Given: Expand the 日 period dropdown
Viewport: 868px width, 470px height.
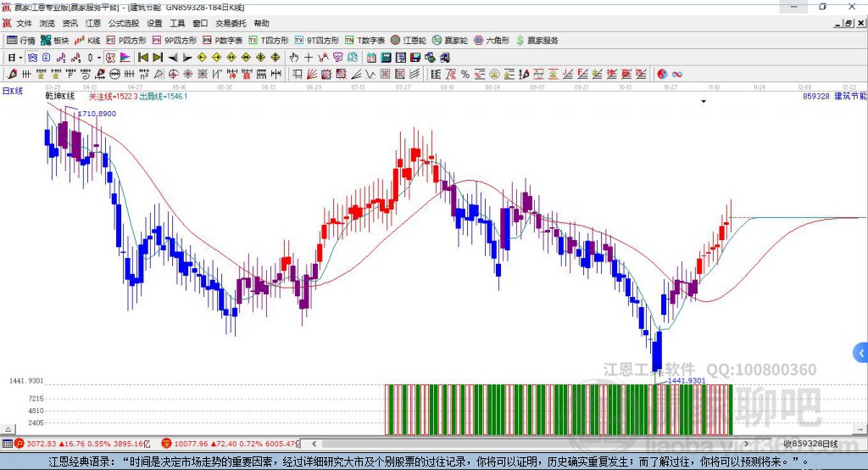Looking at the screenshot, I should tap(20, 58).
